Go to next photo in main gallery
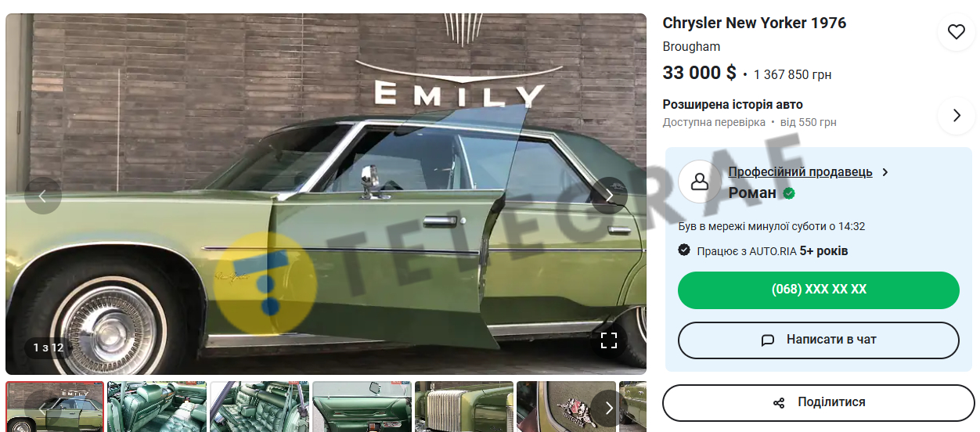980x432 pixels. click(609, 196)
